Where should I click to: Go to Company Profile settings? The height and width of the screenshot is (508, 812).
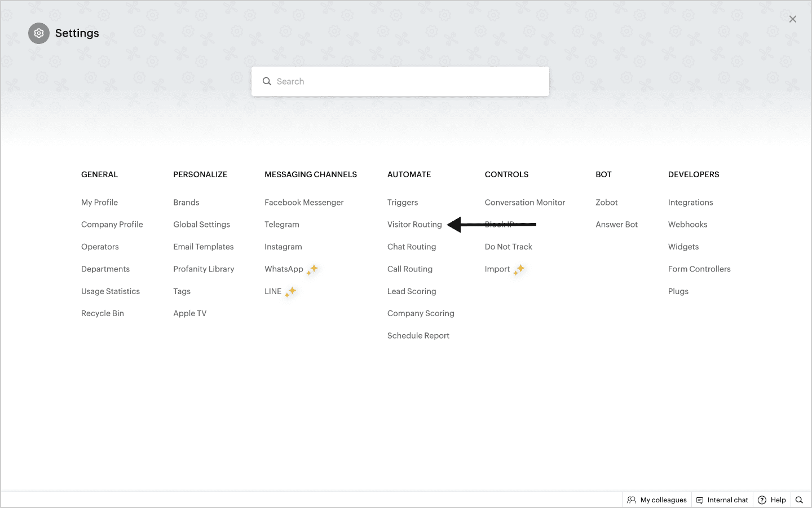(112, 225)
